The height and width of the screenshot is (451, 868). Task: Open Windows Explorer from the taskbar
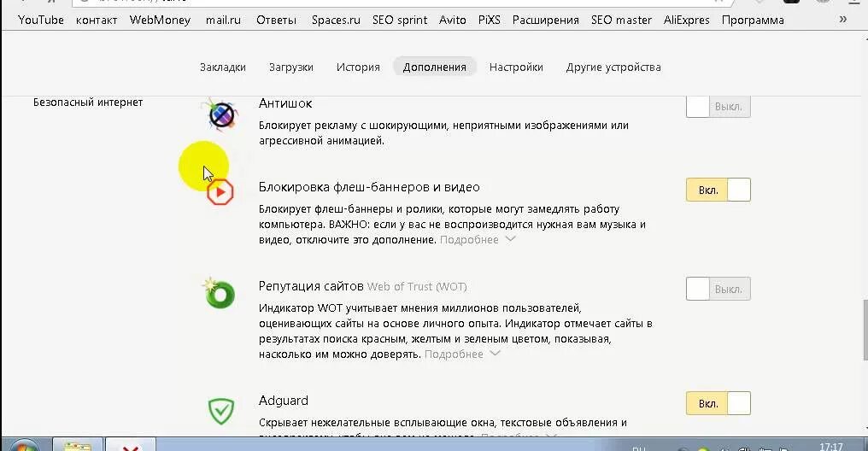pos(78,444)
